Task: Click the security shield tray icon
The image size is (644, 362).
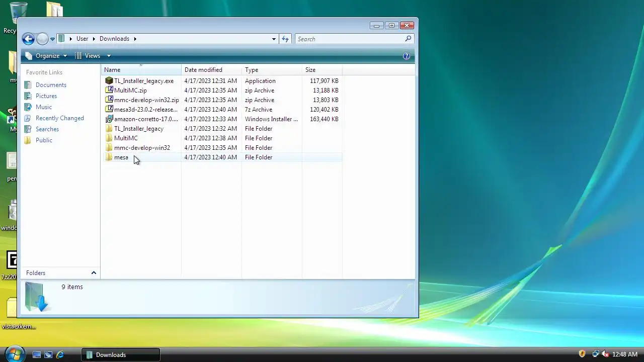Action: pyautogui.click(x=582, y=354)
